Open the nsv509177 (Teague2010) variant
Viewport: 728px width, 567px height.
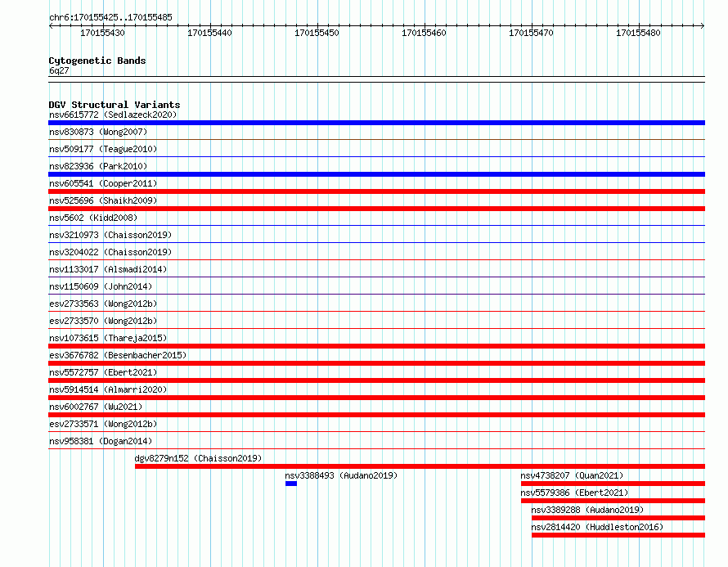click(x=103, y=149)
